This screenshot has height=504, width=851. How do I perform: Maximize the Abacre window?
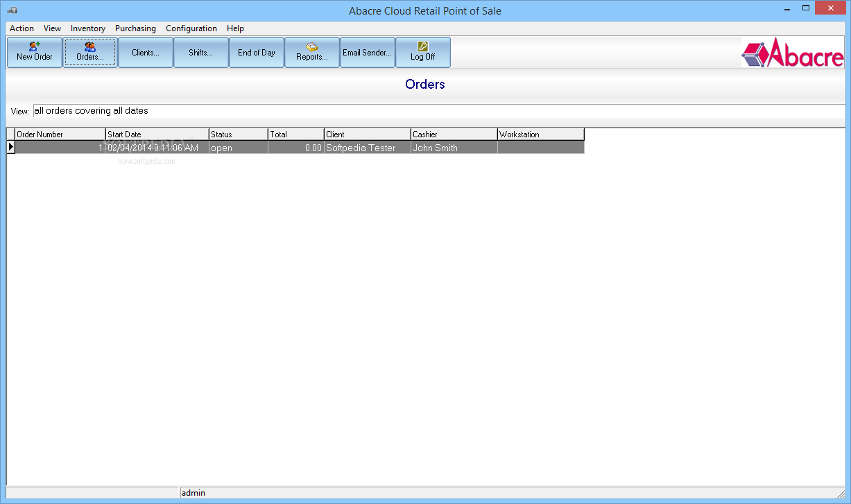point(806,8)
